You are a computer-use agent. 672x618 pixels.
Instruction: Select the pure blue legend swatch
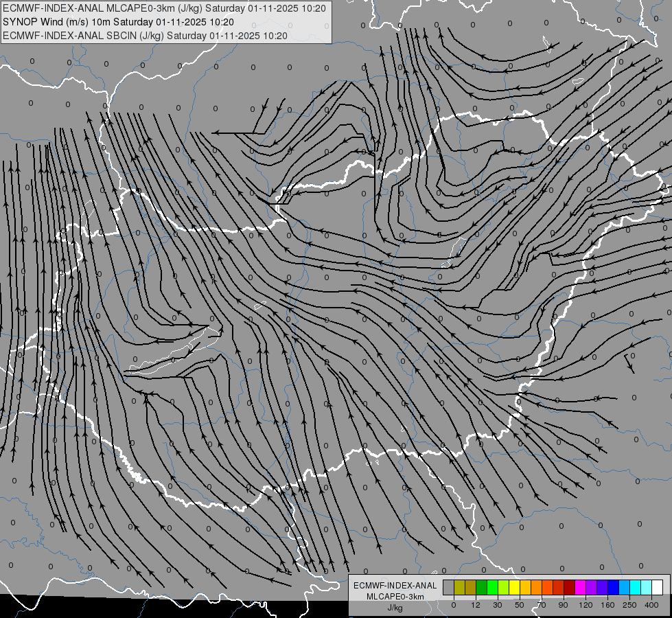point(613,588)
